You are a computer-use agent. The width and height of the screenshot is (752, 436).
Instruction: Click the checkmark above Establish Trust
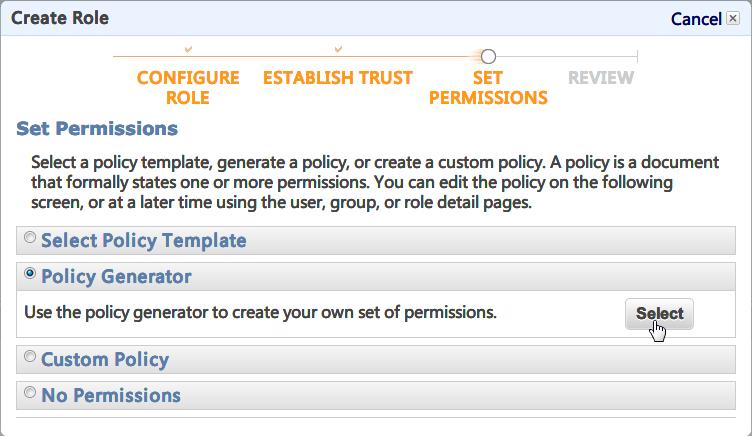click(338, 48)
